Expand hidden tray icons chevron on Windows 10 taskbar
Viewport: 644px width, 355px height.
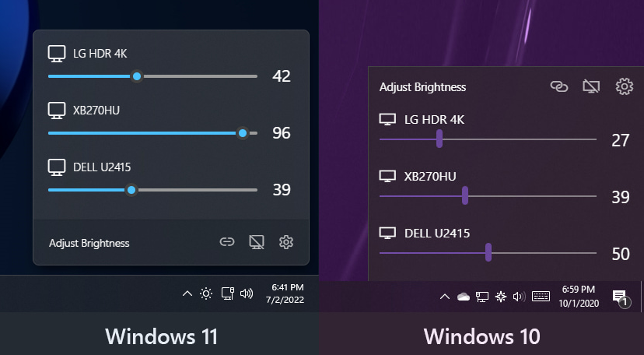tap(444, 297)
